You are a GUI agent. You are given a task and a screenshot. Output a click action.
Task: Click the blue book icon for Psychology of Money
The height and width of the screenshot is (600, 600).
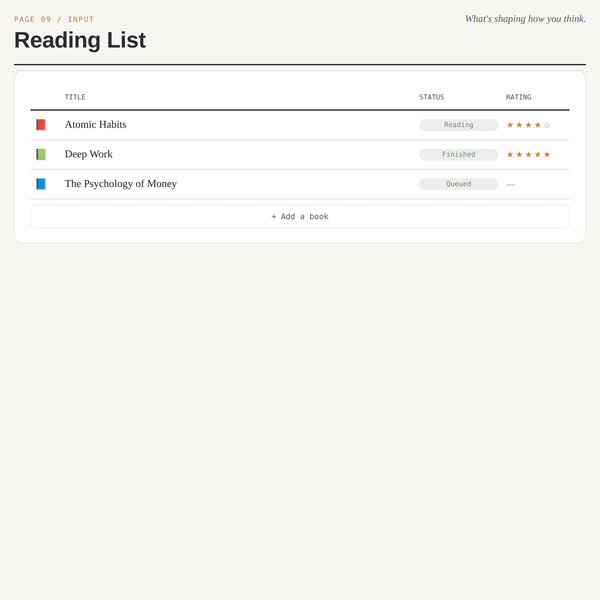[41, 184]
